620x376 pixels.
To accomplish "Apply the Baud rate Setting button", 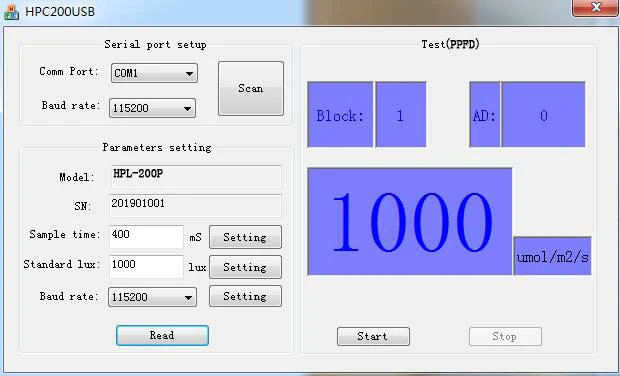I will coord(245,296).
